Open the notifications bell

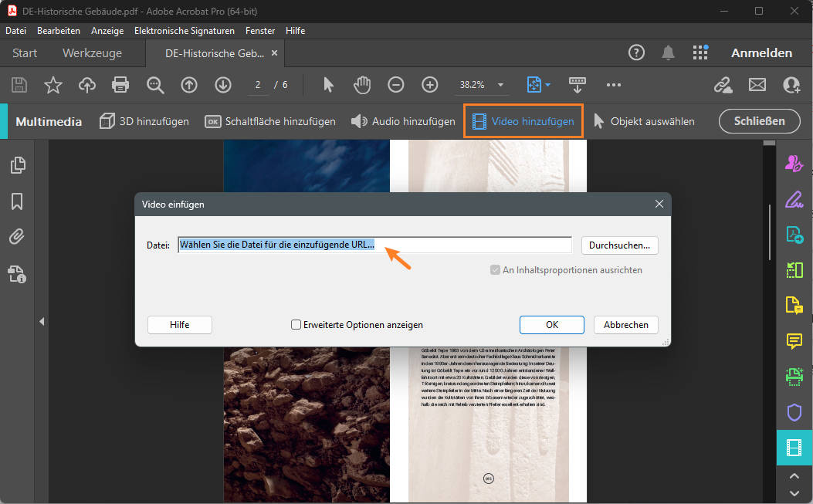coord(668,52)
